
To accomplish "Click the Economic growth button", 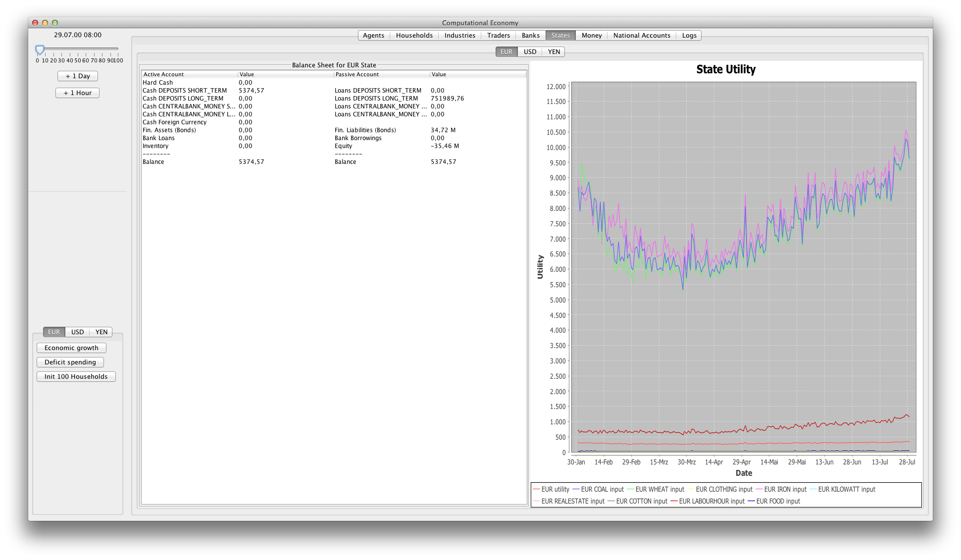I will click(x=71, y=348).
